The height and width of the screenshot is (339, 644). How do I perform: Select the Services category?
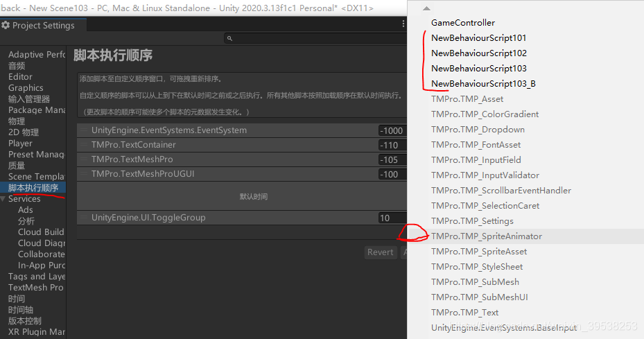24,198
